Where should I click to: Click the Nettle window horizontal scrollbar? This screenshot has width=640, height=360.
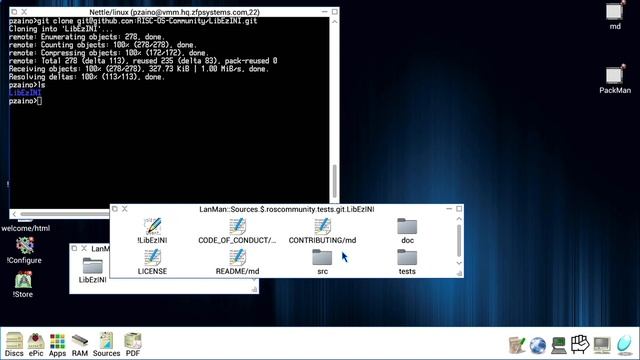click(x=64, y=214)
